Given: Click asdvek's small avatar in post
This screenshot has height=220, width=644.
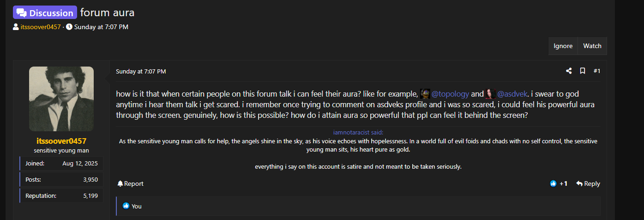Looking at the screenshot, I should coord(490,94).
